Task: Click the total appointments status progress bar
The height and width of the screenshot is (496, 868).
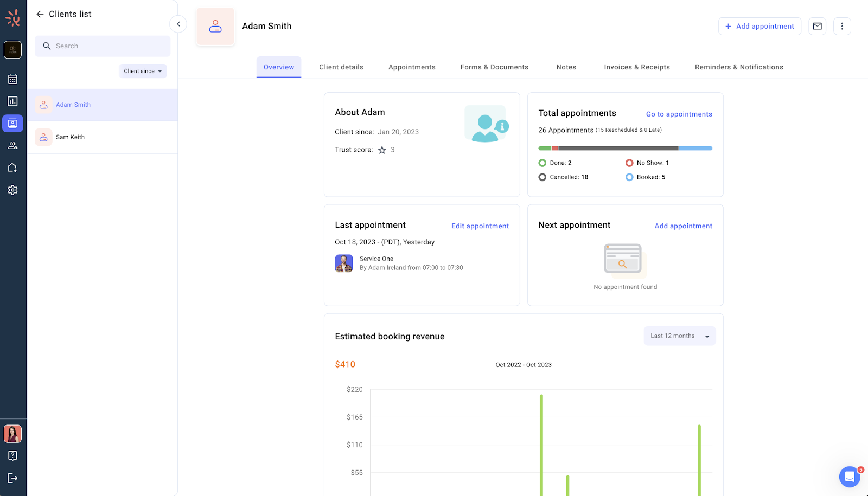Action: tap(625, 148)
